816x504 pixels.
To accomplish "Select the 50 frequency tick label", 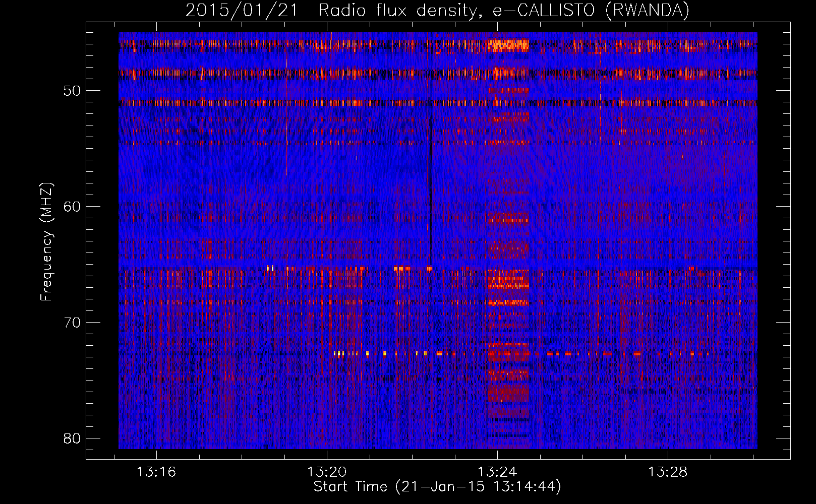I will point(73,91).
